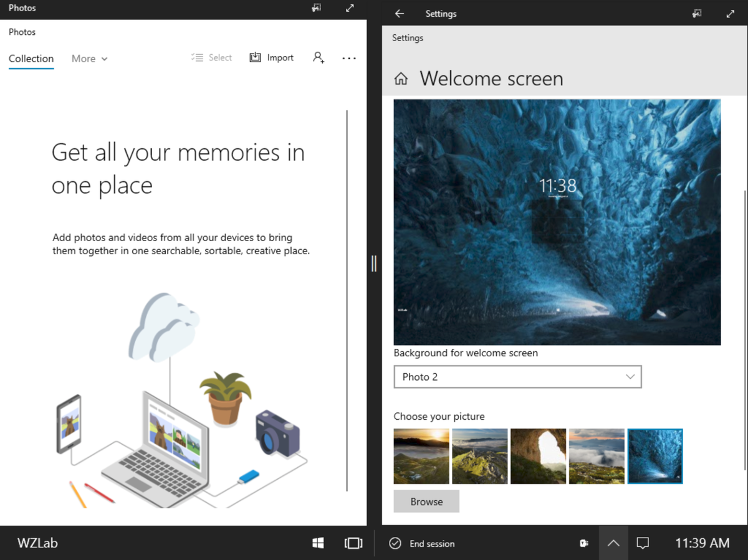
Task: Choose the clouds over mountains picture thumbnail
Action: pos(597,457)
